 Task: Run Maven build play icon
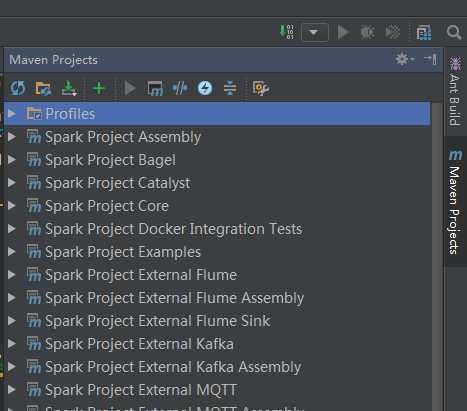[130, 88]
